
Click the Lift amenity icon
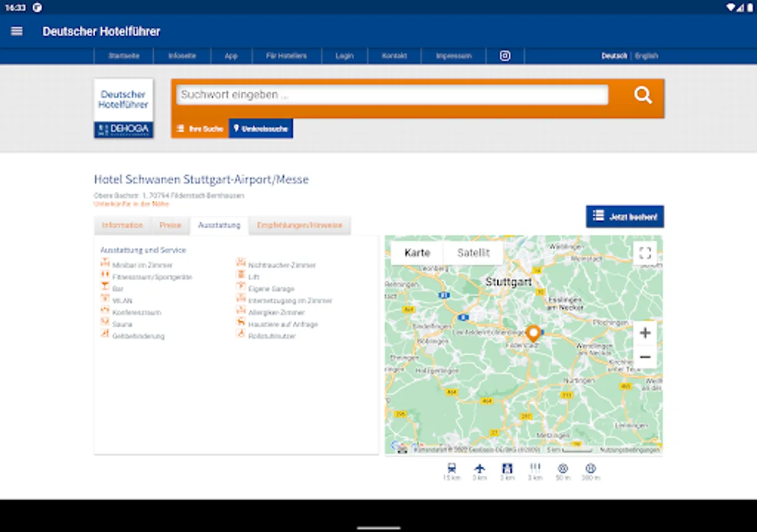click(241, 275)
